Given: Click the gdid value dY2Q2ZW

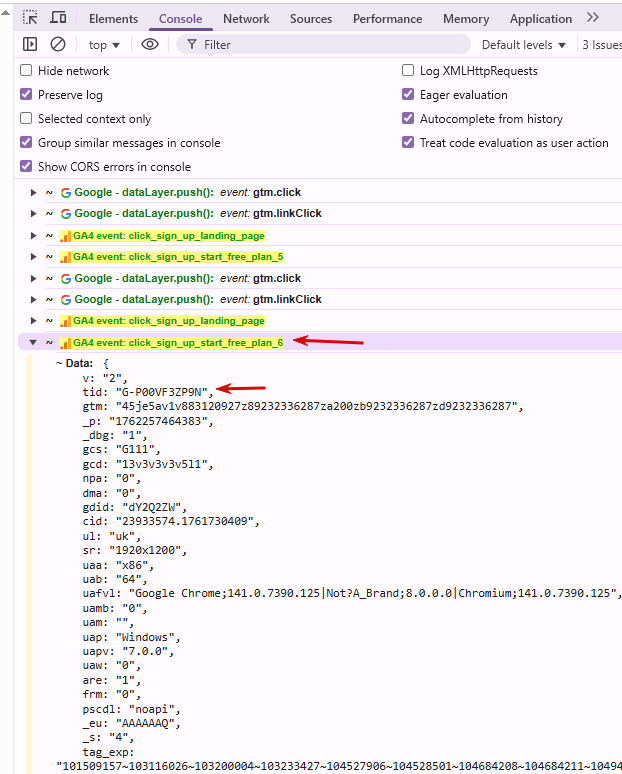Looking at the screenshot, I should 152,507.
